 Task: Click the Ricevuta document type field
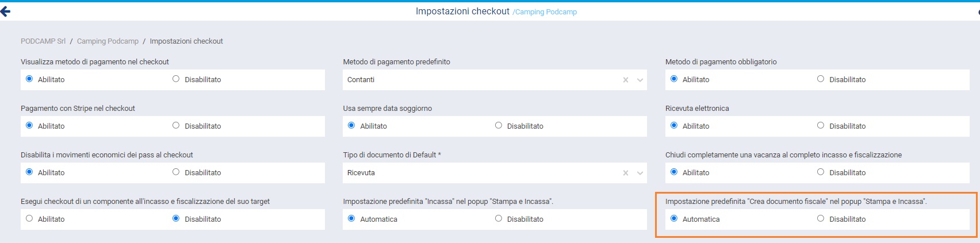coord(477,173)
